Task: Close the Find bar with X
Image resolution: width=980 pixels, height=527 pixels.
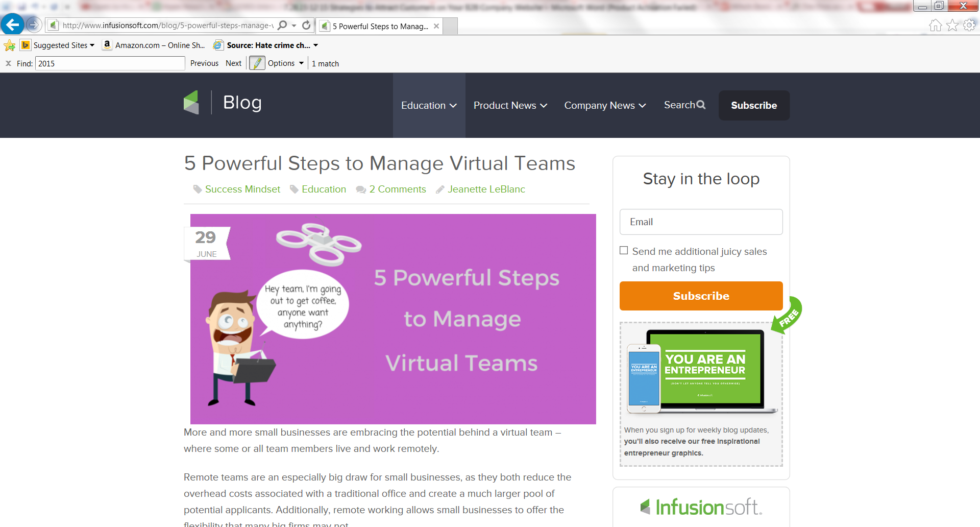Action: pyautogui.click(x=8, y=63)
